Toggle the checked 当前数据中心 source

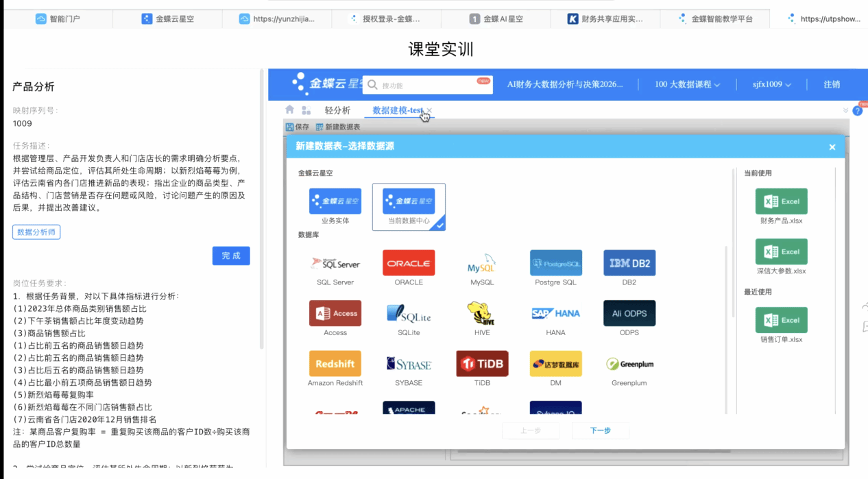409,202
